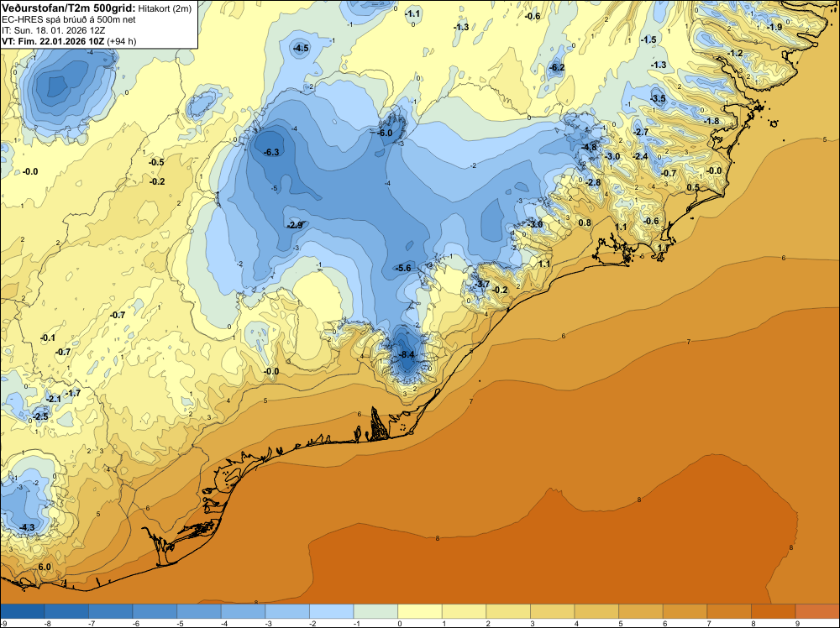Click the -8.4 temperature value on map
The height and width of the screenshot is (628, 840).
coord(407,354)
